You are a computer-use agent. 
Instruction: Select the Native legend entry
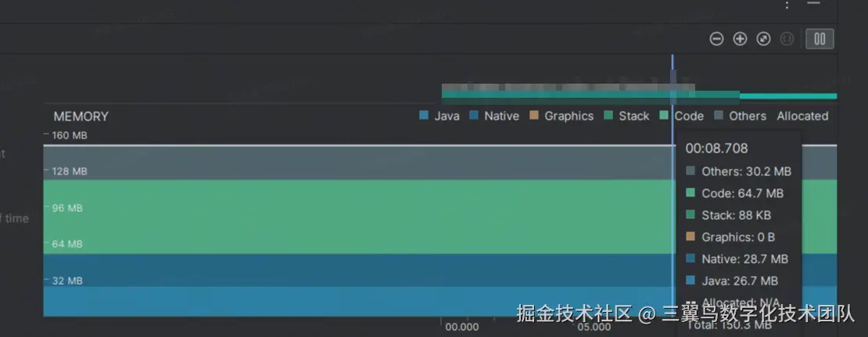[x=493, y=116]
